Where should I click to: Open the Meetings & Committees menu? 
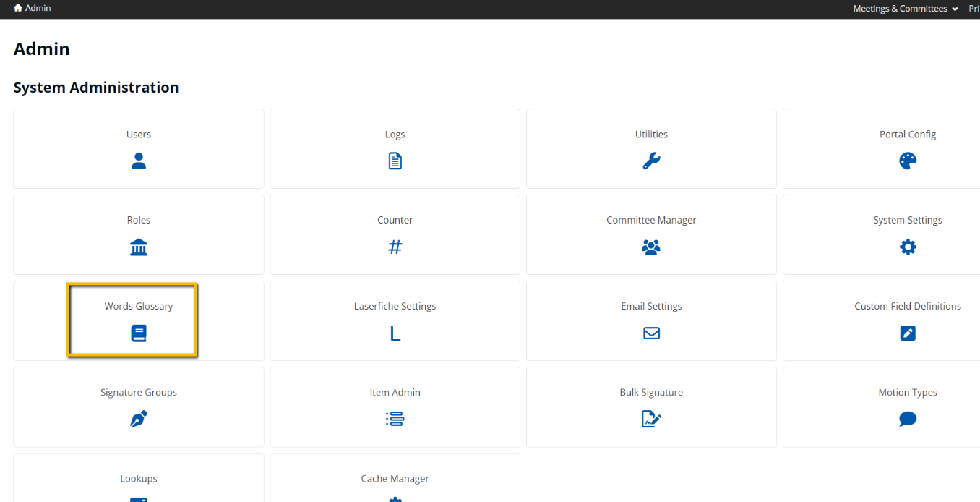[x=906, y=9]
